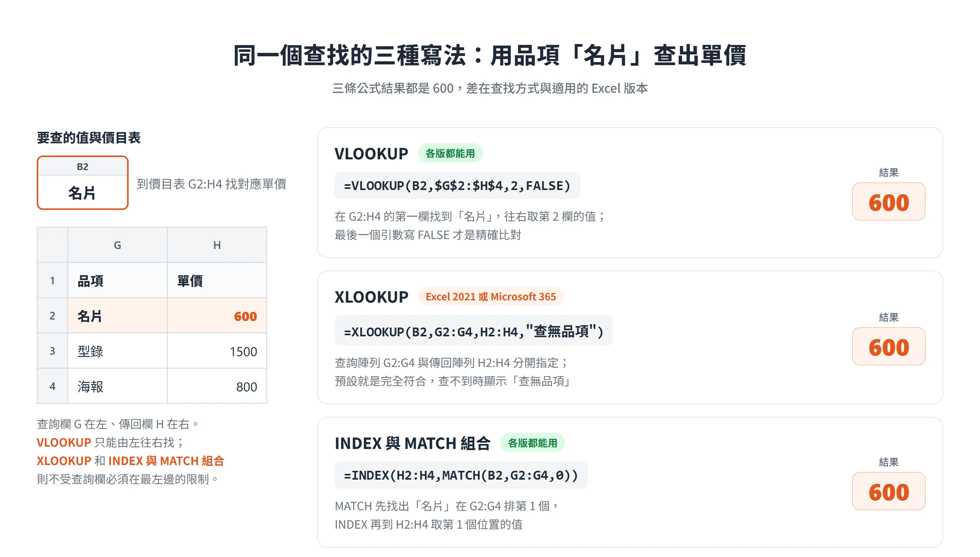Click the 600 result box in XLOOKUP card
The image size is (980, 557).
pos(889,347)
